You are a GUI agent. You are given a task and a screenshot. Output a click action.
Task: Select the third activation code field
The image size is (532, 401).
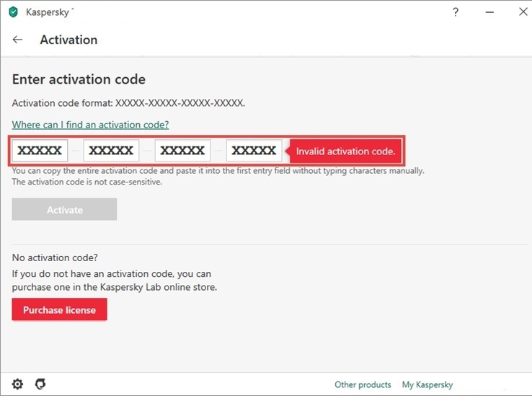click(182, 151)
